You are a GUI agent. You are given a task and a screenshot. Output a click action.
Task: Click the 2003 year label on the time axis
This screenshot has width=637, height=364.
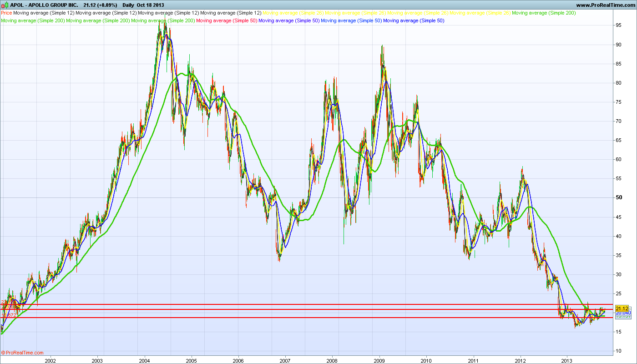tap(97, 360)
